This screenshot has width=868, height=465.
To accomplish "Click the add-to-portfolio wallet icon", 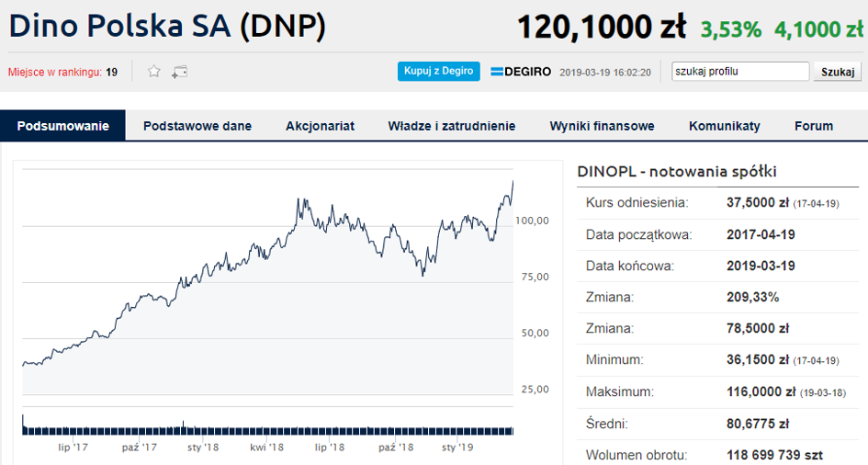I will point(179,72).
